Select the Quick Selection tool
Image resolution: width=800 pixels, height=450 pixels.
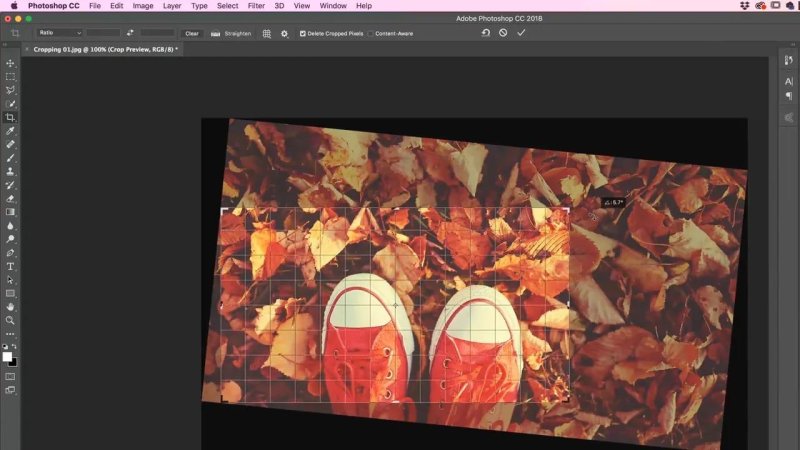coord(10,104)
